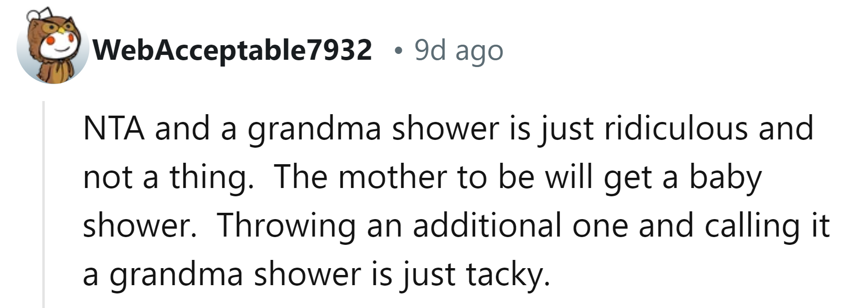This screenshot has height=308, width=868.
Task: Click 'grandma' in the last comment line
Action: (176, 276)
